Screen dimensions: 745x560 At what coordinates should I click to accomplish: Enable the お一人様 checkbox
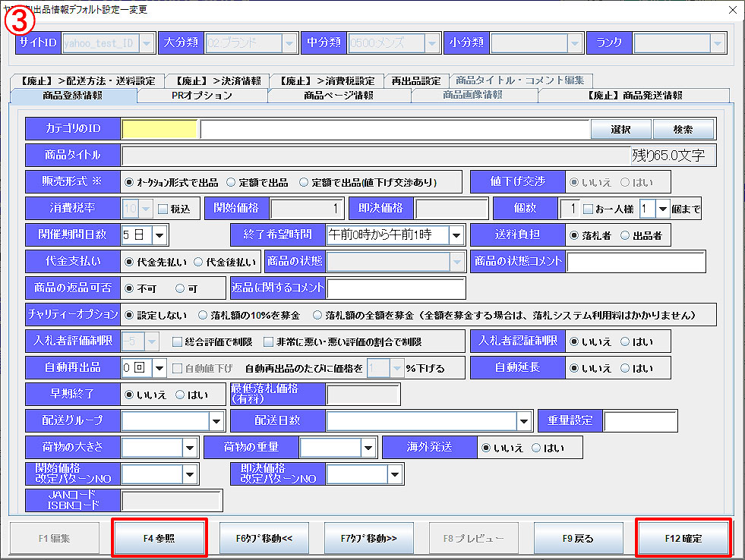[588, 209]
